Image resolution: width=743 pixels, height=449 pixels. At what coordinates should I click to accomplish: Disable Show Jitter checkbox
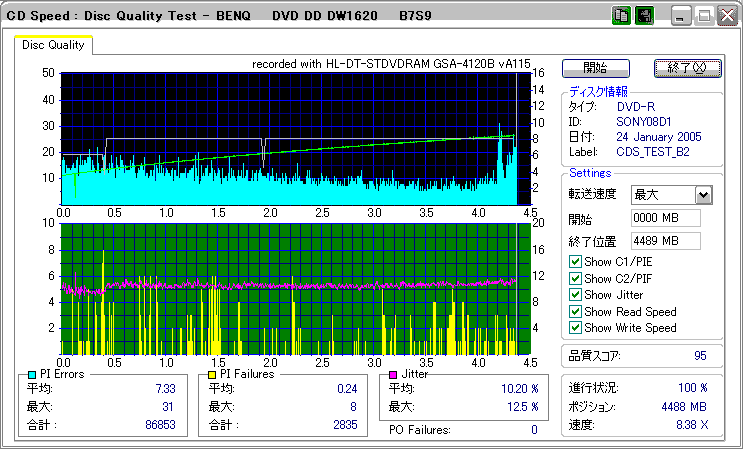tap(575, 295)
